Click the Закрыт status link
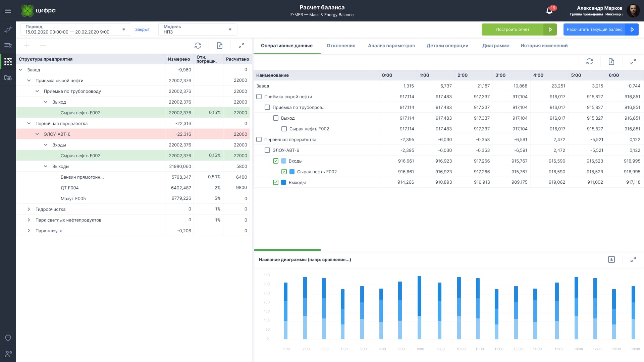Image resolution: width=644 pixels, height=362 pixels. (142, 29)
